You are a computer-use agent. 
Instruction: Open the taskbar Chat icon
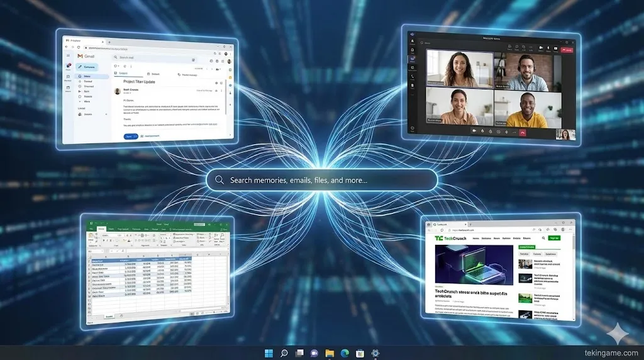coord(314,354)
